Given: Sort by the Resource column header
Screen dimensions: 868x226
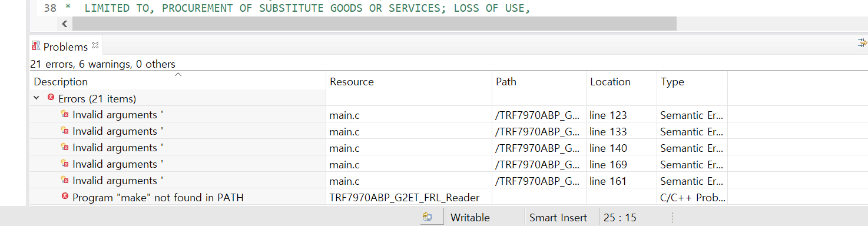Looking at the screenshot, I should click(409, 81).
